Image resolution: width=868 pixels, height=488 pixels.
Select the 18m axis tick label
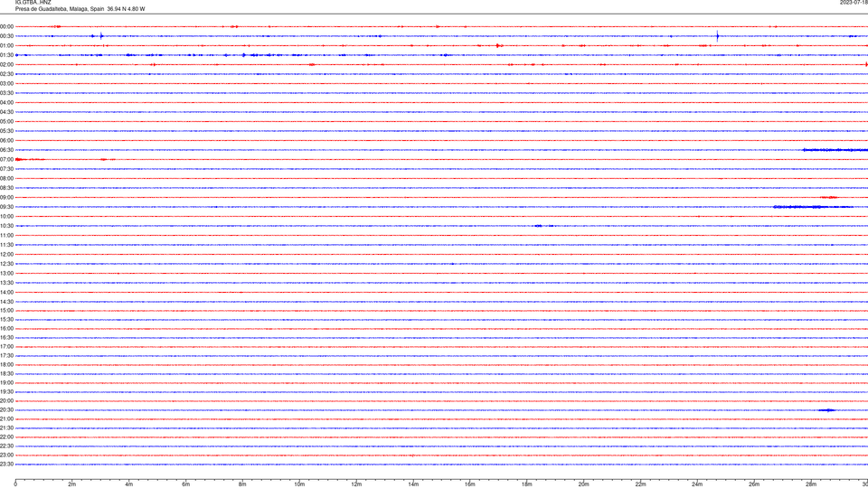527,484
